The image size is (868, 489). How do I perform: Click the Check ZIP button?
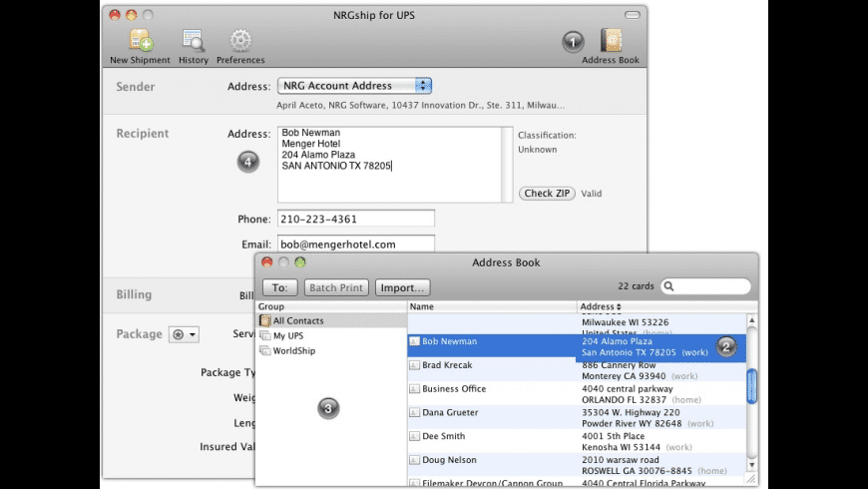click(x=547, y=194)
